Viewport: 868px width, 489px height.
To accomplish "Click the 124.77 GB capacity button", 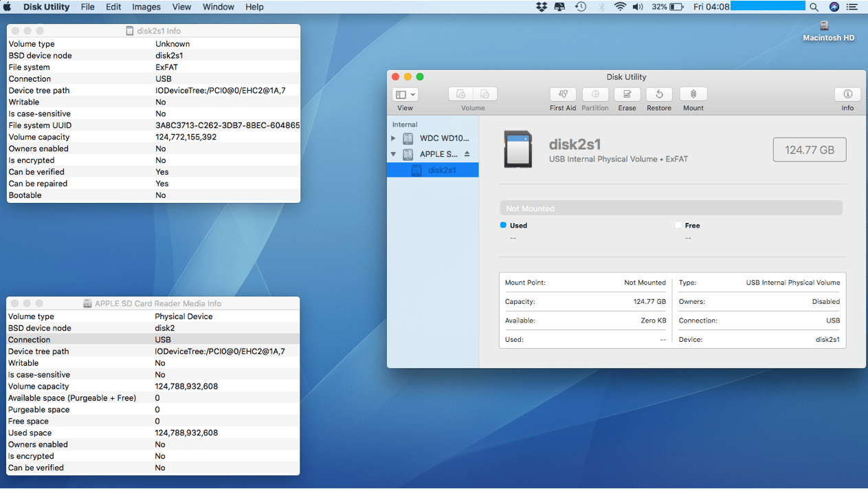I will 810,149.
